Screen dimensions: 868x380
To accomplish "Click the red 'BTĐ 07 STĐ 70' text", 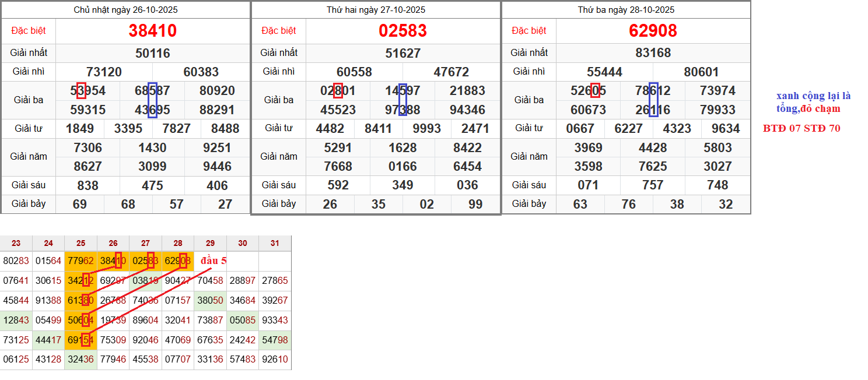I will coord(801,128).
